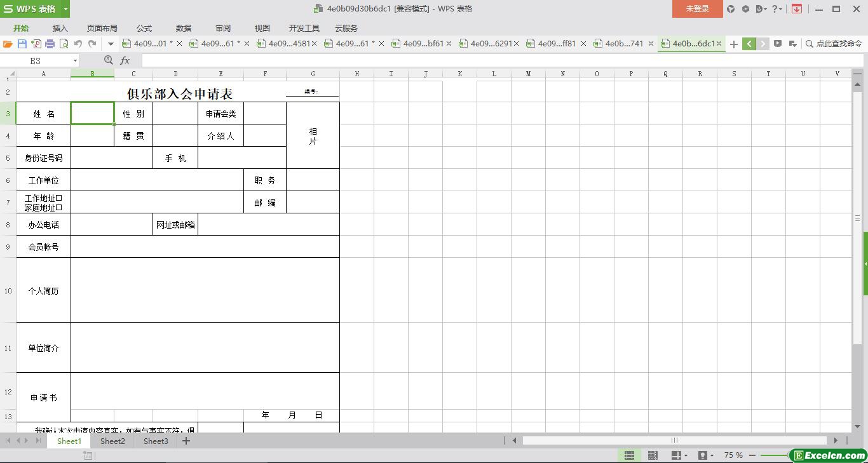Image resolution: width=868 pixels, height=463 pixels.
Task: Click the Undo arrow icon
Action: [x=78, y=44]
